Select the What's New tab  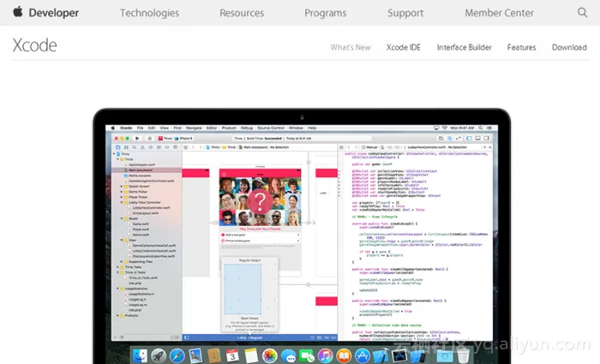(x=351, y=47)
